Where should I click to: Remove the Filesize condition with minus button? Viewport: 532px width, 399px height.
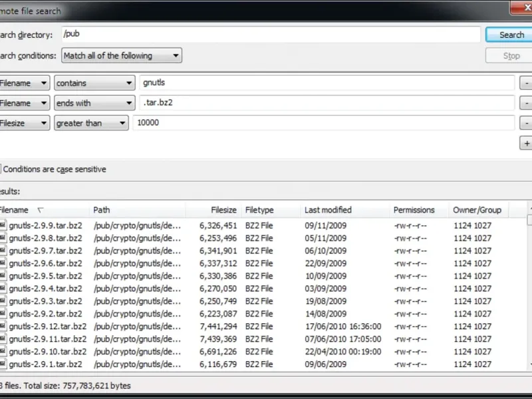(526, 123)
